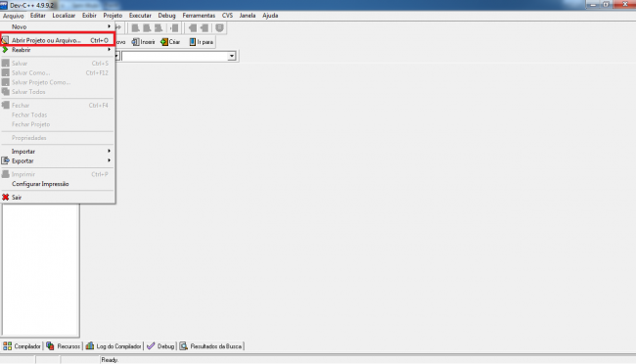Open the Executar menu

click(x=140, y=16)
